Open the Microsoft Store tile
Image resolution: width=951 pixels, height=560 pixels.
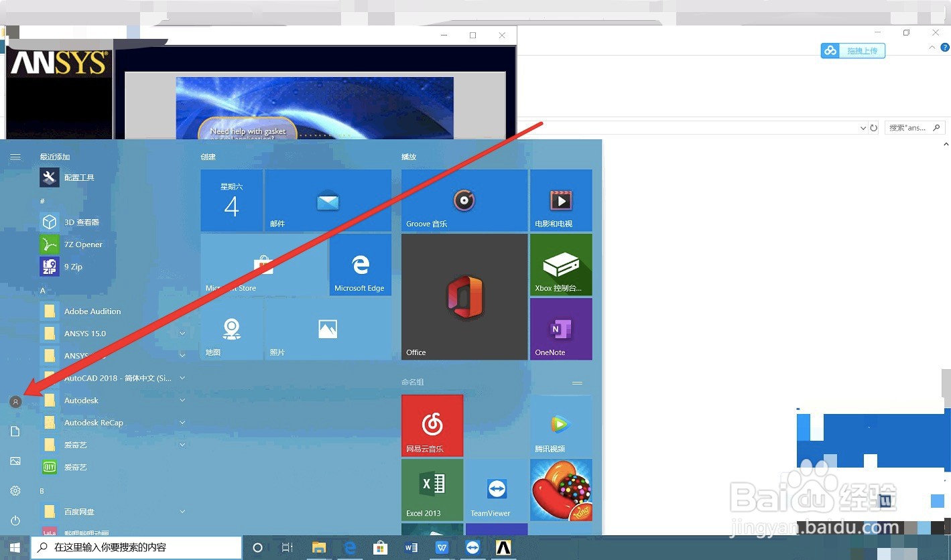pyautogui.click(x=263, y=265)
